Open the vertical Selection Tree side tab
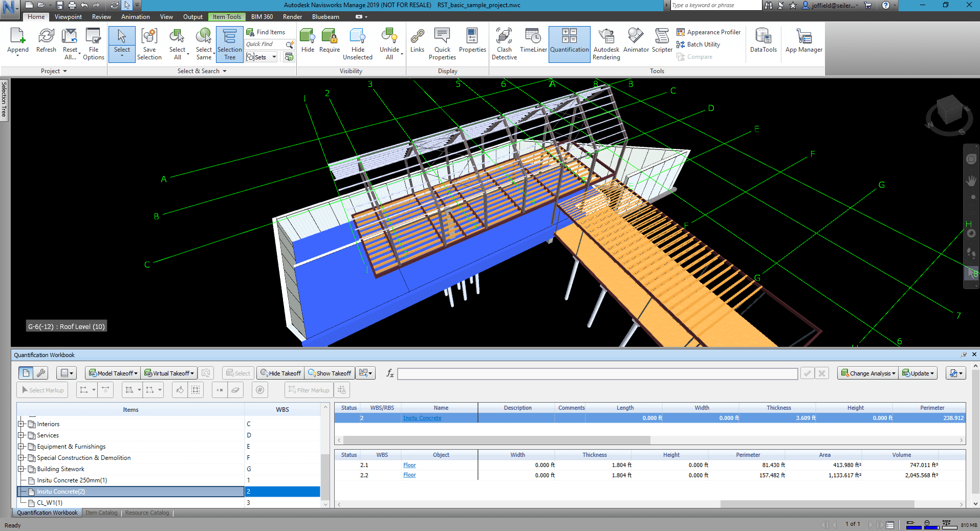Viewport: 980px width, 531px height. [4, 99]
